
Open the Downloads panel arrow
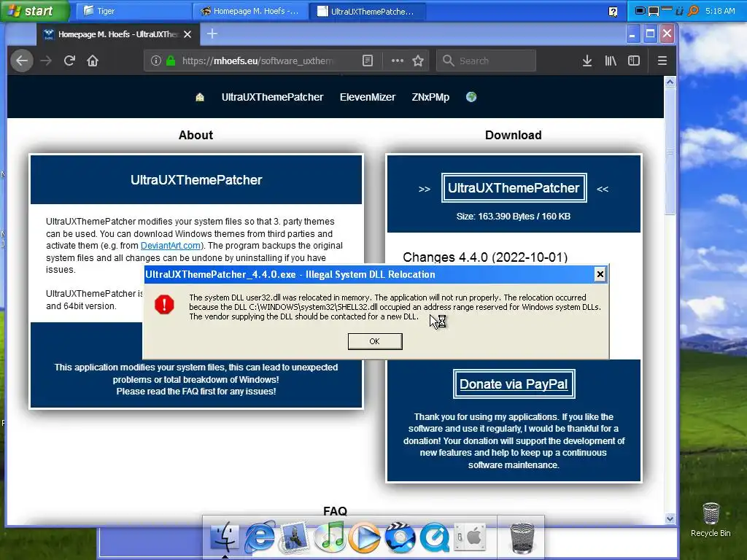pos(587,61)
